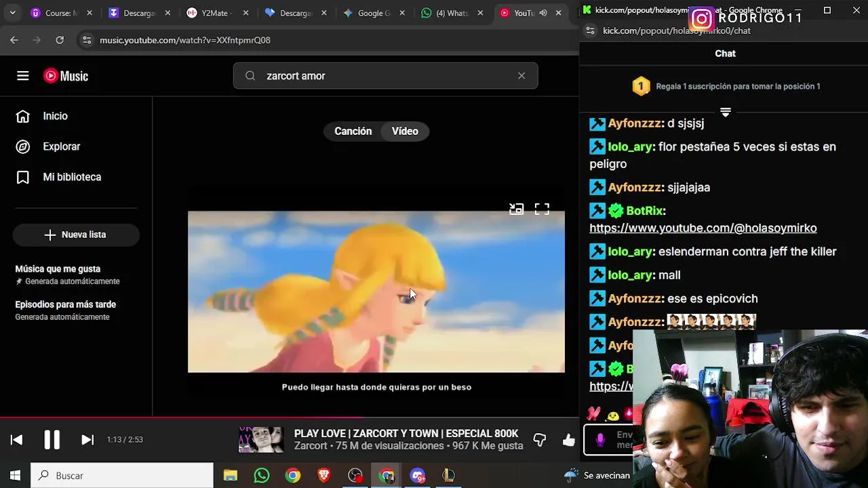Open the miniplayer from video corner
This screenshot has width=868, height=488.
pos(517,209)
